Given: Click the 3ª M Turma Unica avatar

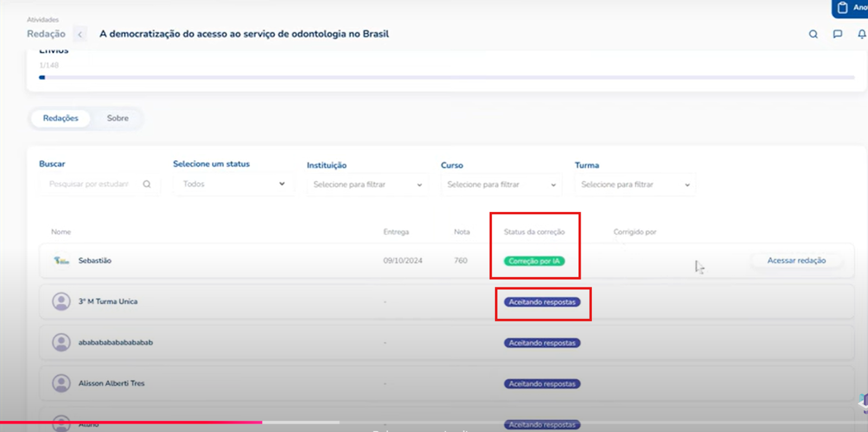Looking at the screenshot, I should (61, 301).
